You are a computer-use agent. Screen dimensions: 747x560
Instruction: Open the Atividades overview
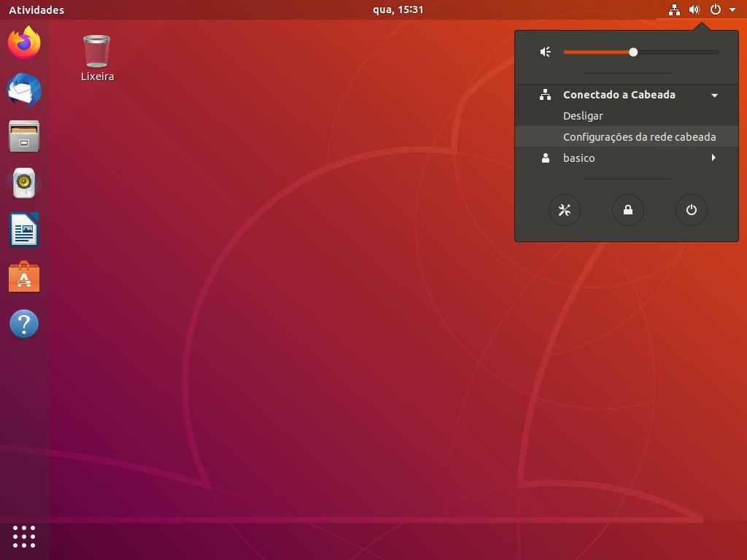(x=36, y=9)
